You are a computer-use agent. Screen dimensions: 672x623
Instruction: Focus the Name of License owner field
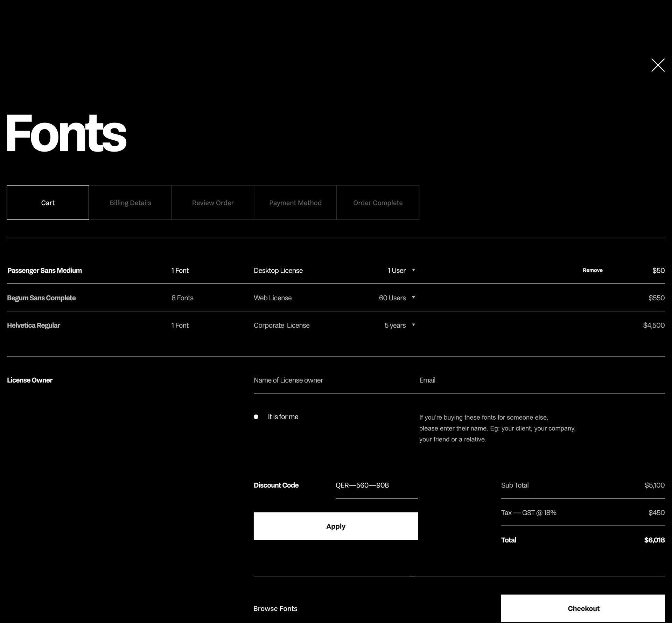click(x=329, y=380)
